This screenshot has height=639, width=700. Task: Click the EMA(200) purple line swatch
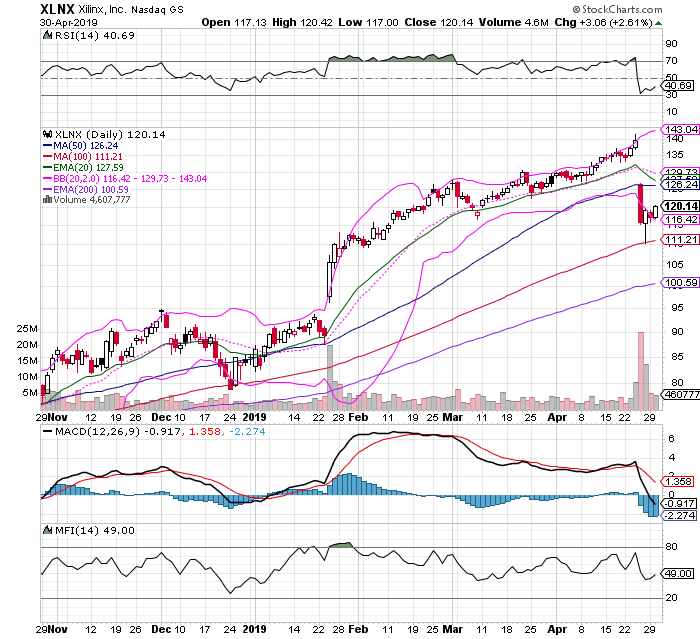[47, 189]
